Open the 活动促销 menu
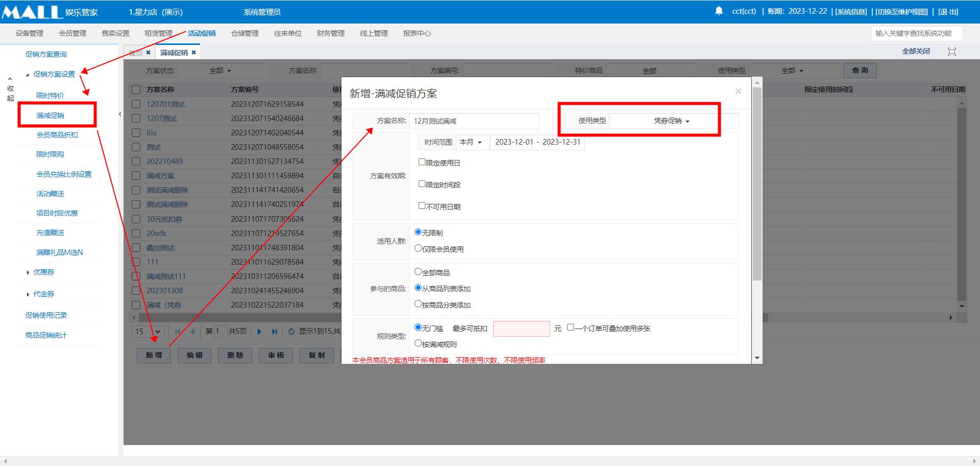Image resolution: width=980 pixels, height=466 pixels. 202,33
